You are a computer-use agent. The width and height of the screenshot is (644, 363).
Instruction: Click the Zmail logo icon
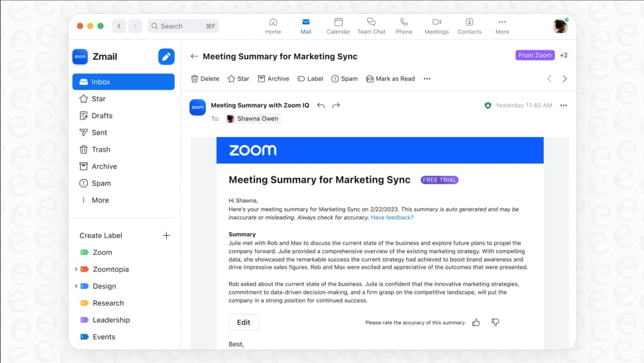click(80, 57)
